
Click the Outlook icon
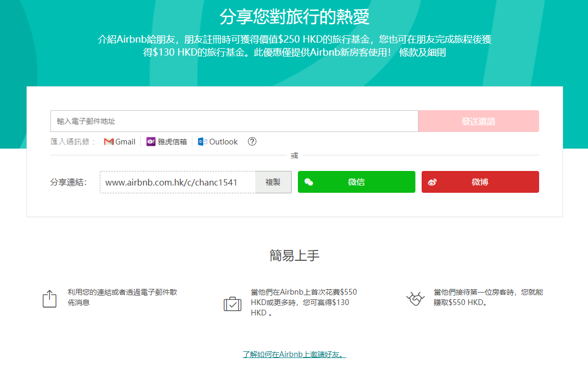[x=203, y=142]
